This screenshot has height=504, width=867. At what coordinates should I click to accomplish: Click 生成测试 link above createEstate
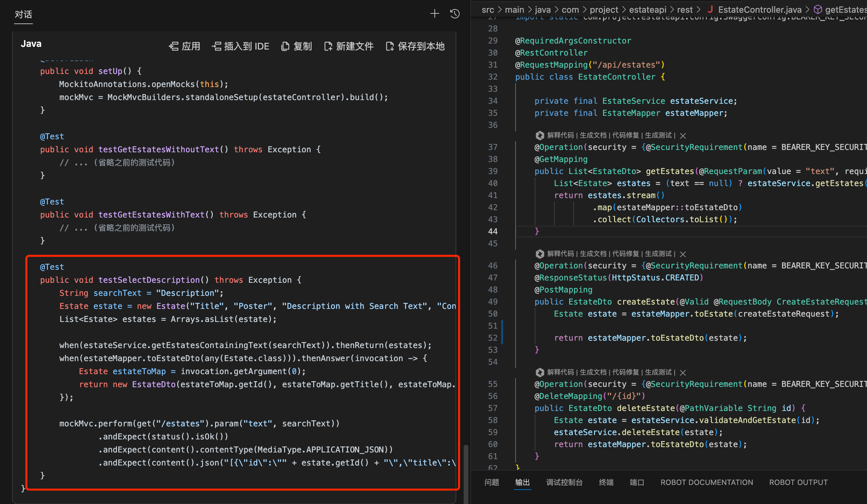pyautogui.click(x=658, y=254)
